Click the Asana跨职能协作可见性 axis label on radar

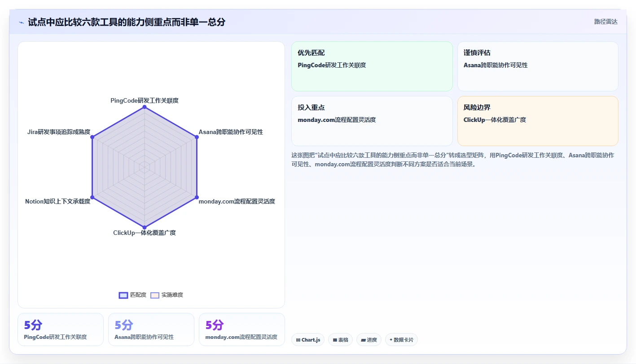pyautogui.click(x=231, y=132)
